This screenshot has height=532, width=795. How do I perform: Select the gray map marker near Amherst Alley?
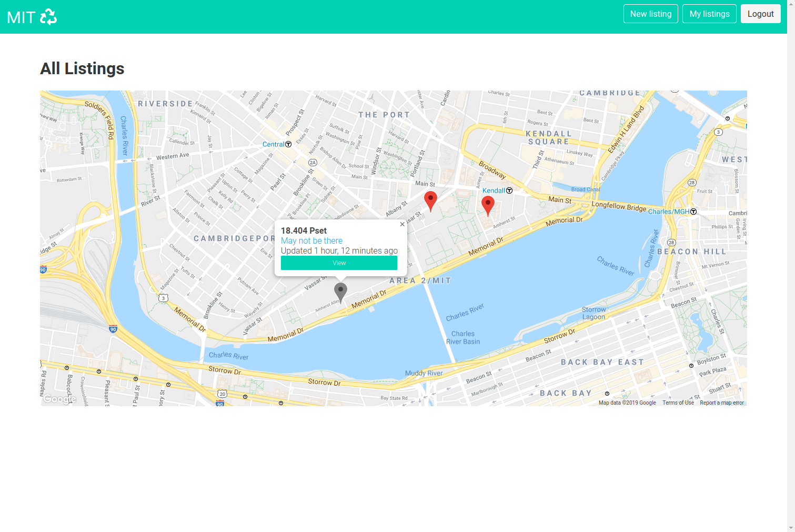(x=341, y=293)
